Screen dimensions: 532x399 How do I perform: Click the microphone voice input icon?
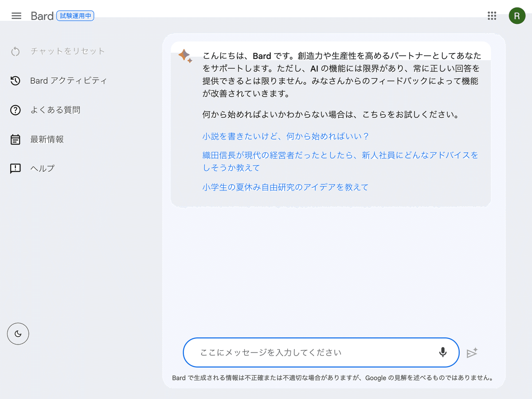(x=442, y=353)
